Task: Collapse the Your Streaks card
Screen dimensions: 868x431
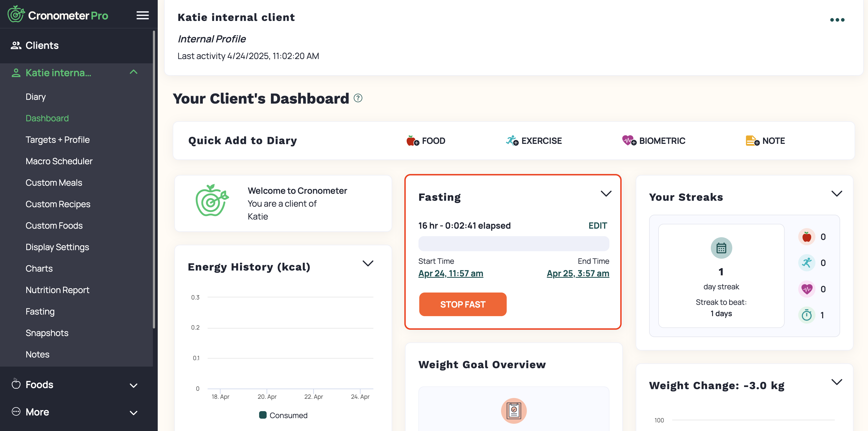Action: [x=837, y=193]
